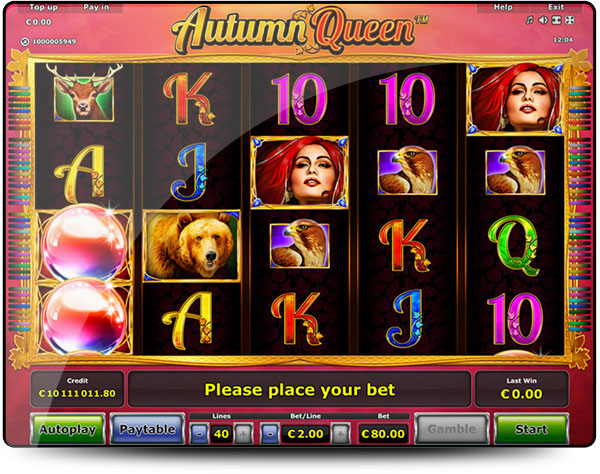Click the greyed Gamble button

452,429
